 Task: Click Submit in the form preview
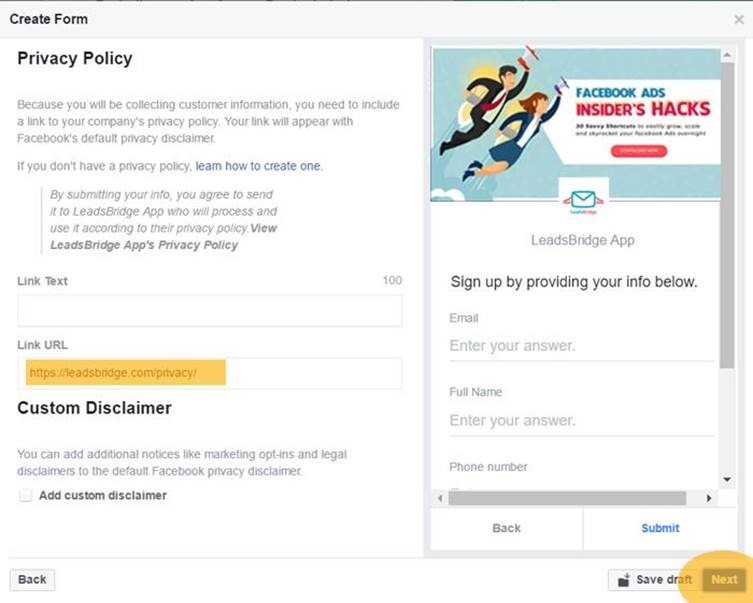pos(660,528)
